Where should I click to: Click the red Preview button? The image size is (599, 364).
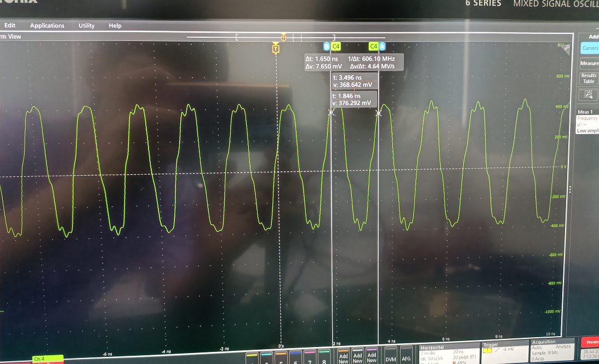tap(591, 342)
